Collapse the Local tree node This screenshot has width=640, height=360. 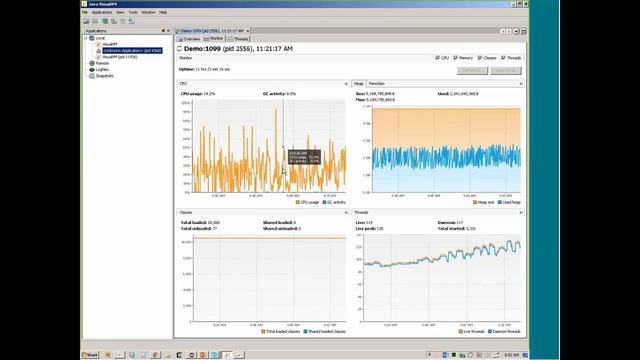click(86, 38)
